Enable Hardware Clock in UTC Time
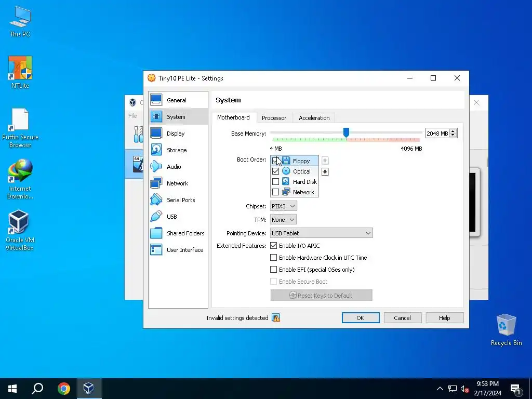Viewport: 532px width, 399px height. point(273,258)
